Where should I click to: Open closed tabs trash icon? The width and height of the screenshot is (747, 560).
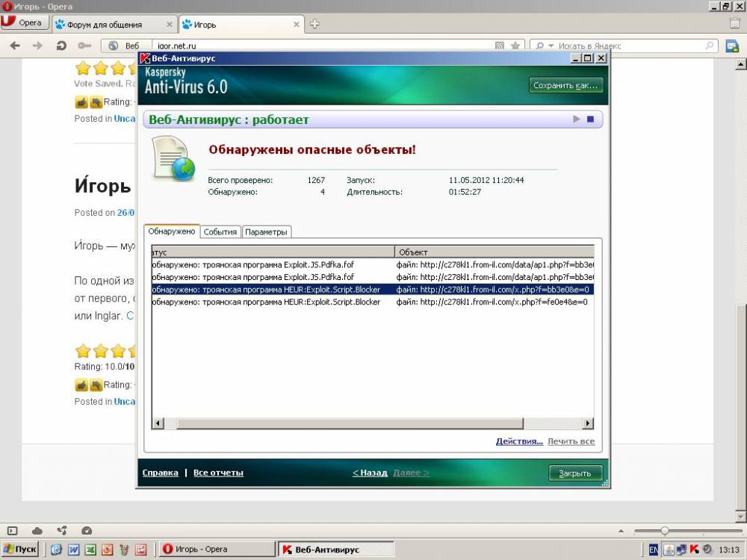(734, 23)
